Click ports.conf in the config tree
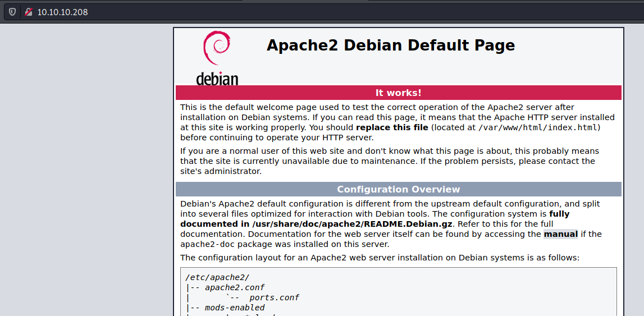 point(275,297)
